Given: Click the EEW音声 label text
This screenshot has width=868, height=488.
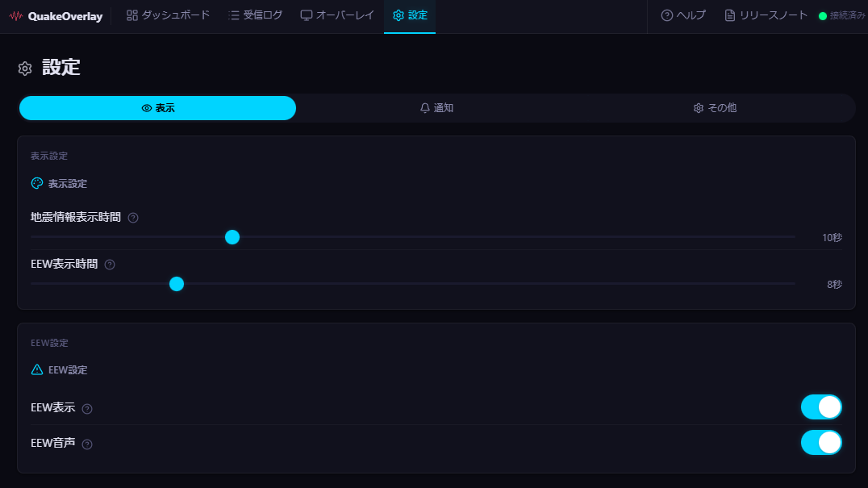Looking at the screenshot, I should tap(53, 443).
